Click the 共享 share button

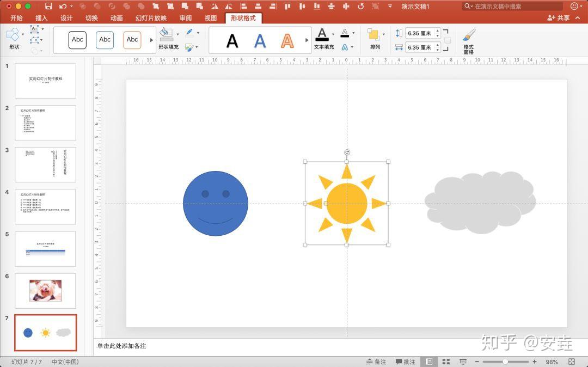559,18
